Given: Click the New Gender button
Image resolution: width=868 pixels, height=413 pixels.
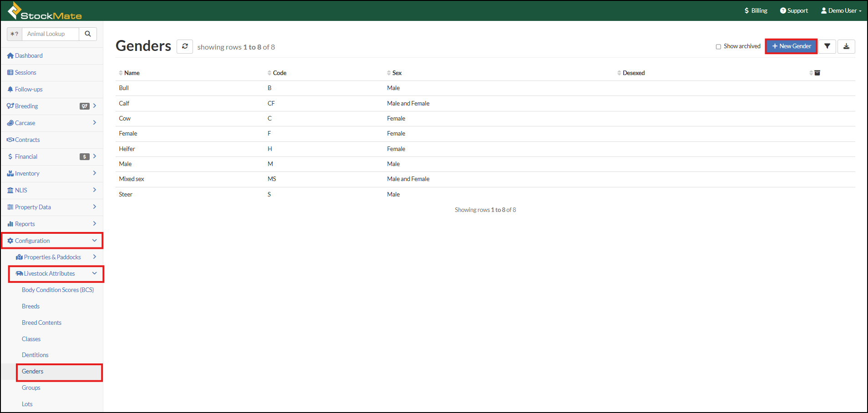Looking at the screenshot, I should pos(791,46).
